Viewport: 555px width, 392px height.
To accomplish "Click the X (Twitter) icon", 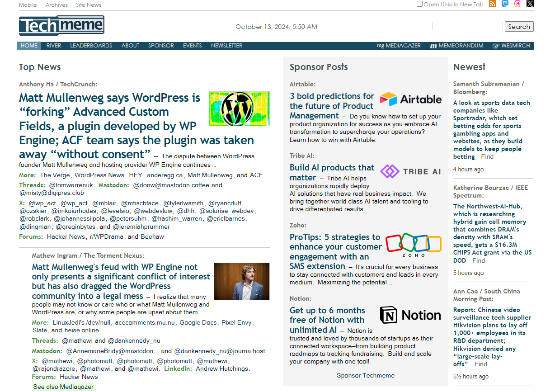I will pos(530,4).
